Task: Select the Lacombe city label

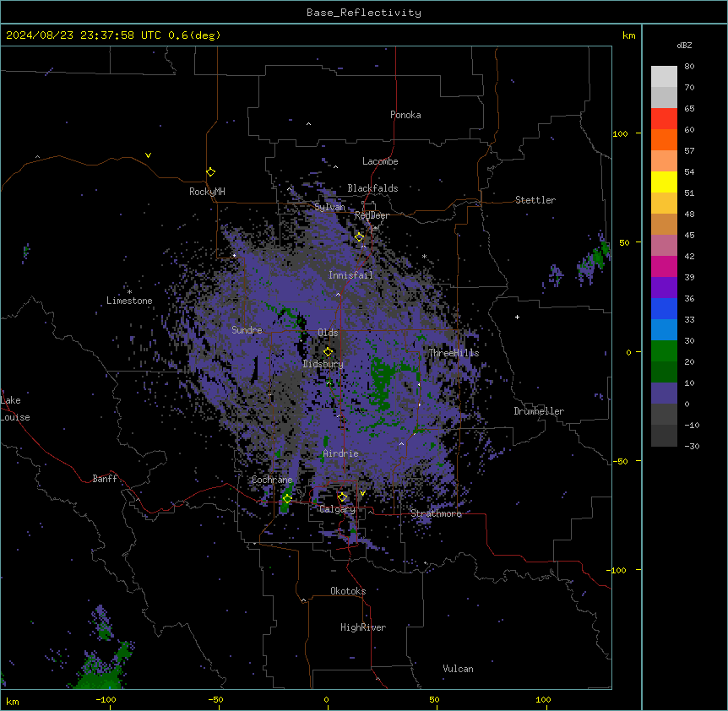Action: (380, 161)
